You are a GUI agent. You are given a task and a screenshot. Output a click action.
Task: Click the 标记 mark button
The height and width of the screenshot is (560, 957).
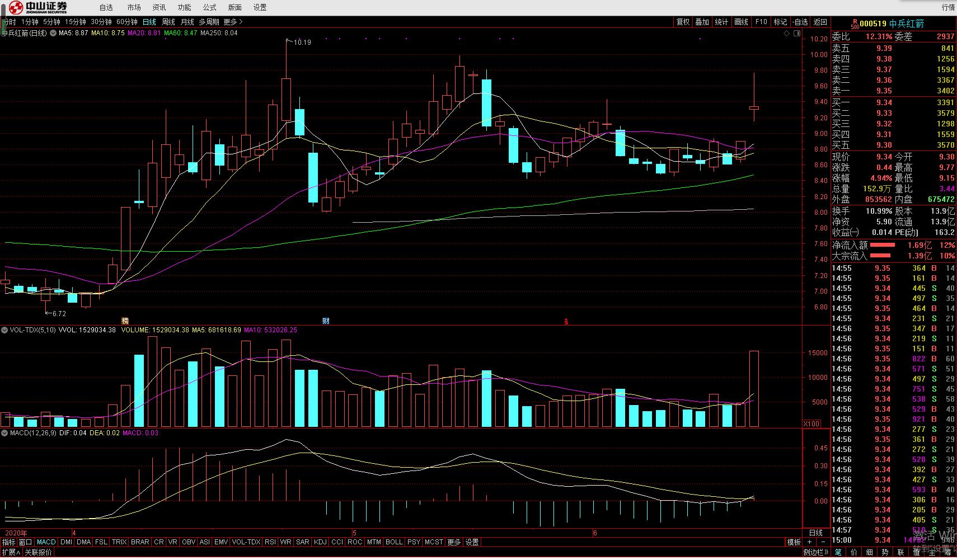pos(780,22)
